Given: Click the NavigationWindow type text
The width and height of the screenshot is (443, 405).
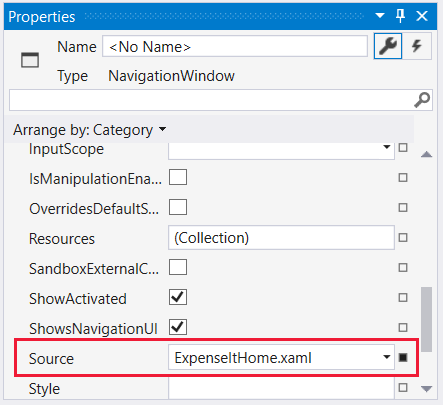Looking at the screenshot, I should (x=171, y=76).
